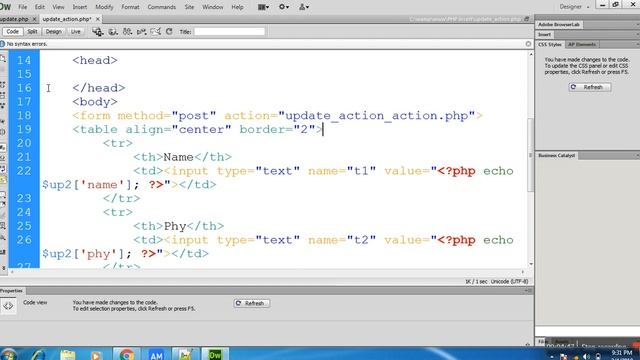Click the File Management icon
Image resolution: width=640 pixels, height=360 pixels.
tap(127, 31)
